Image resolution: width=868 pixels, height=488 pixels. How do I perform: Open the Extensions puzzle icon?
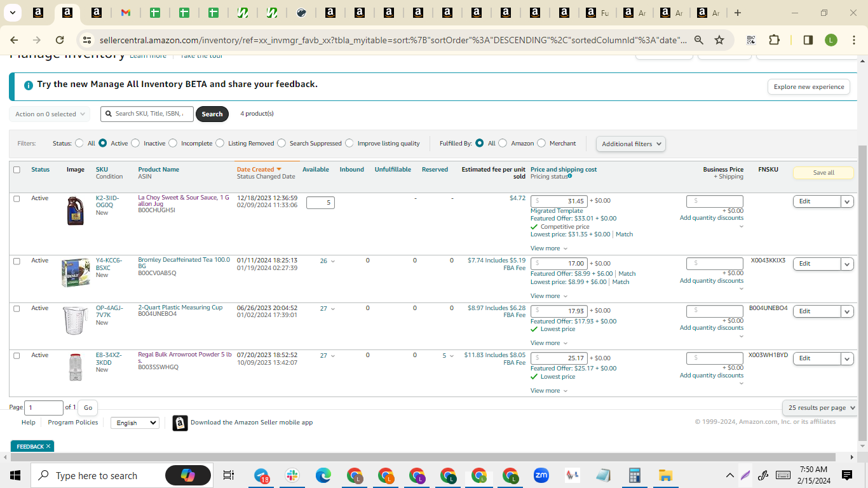click(x=774, y=40)
